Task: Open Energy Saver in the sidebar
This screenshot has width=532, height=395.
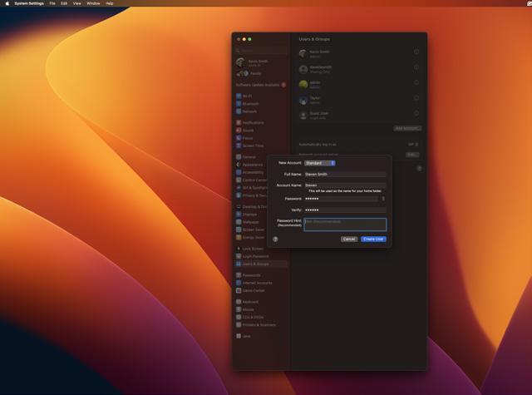Action: (x=251, y=238)
